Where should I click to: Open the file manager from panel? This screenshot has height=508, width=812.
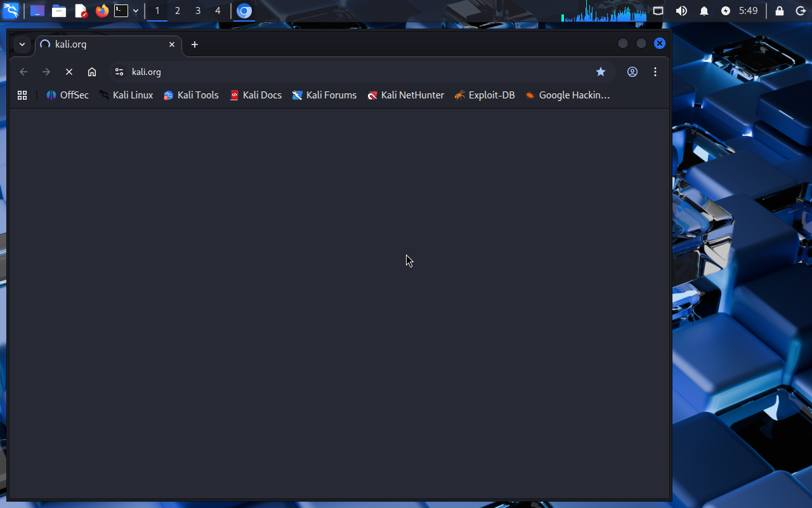pyautogui.click(x=59, y=11)
